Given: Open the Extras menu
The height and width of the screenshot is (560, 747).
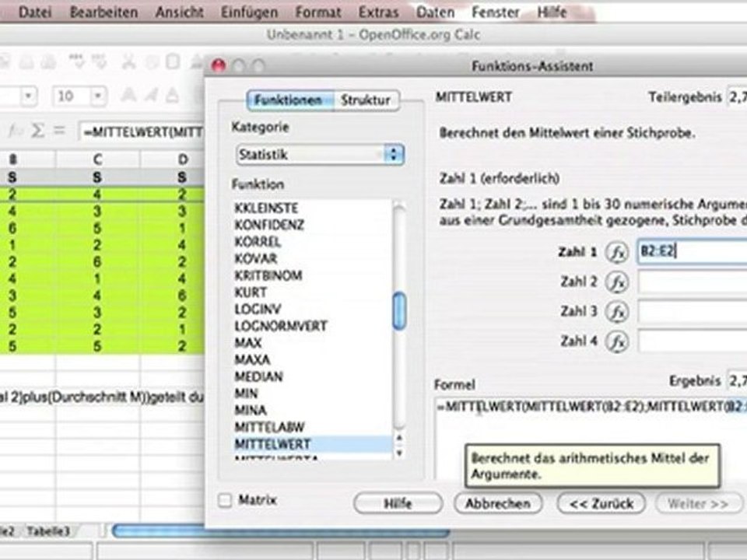Looking at the screenshot, I should pos(379,12).
